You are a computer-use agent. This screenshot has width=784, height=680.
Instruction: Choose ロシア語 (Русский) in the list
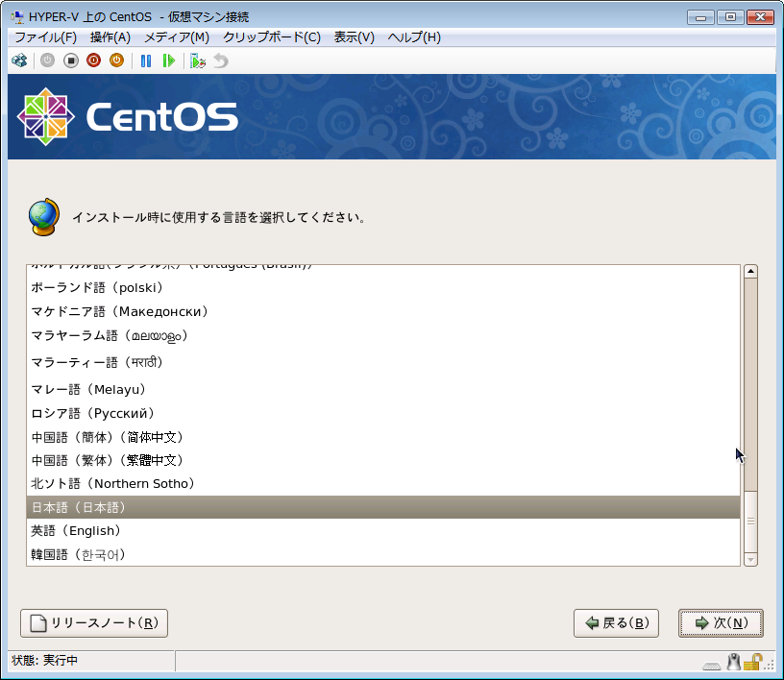pos(93,413)
